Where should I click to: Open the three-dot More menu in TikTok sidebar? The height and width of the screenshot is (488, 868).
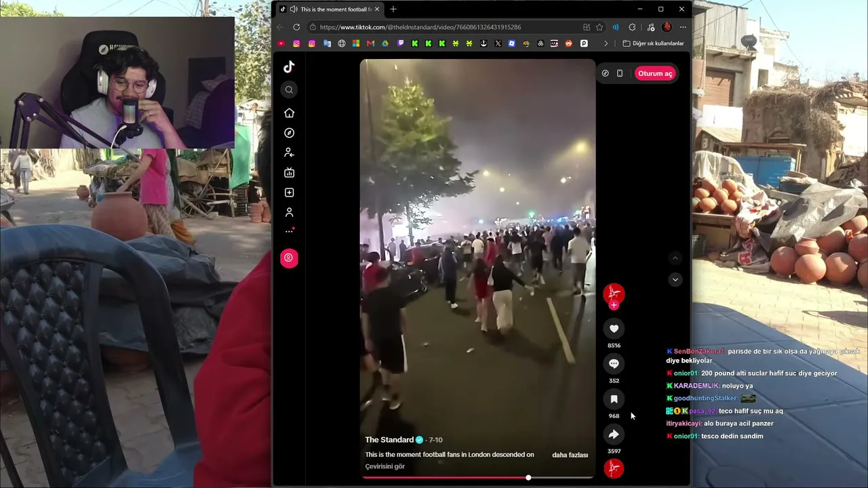[289, 231]
